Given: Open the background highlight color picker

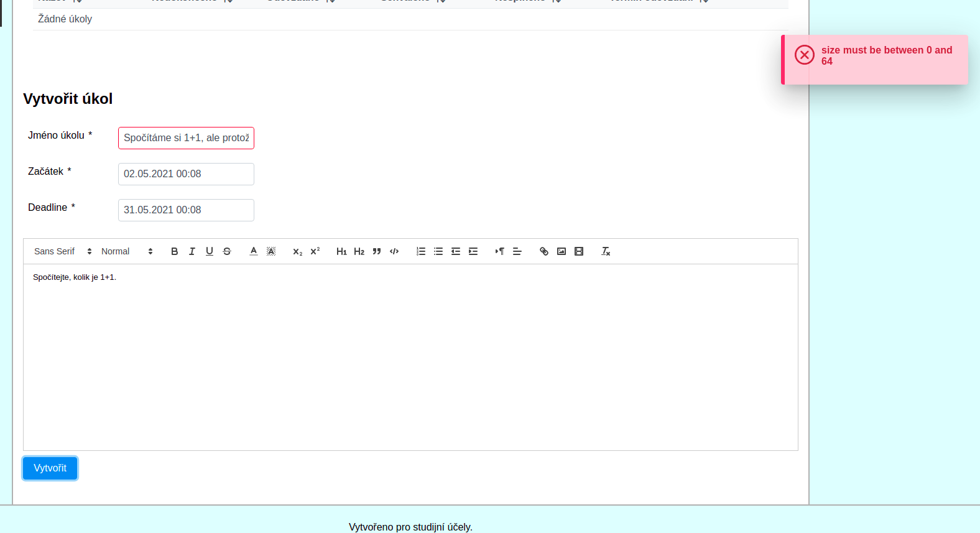Looking at the screenshot, I should pos(271,251).
